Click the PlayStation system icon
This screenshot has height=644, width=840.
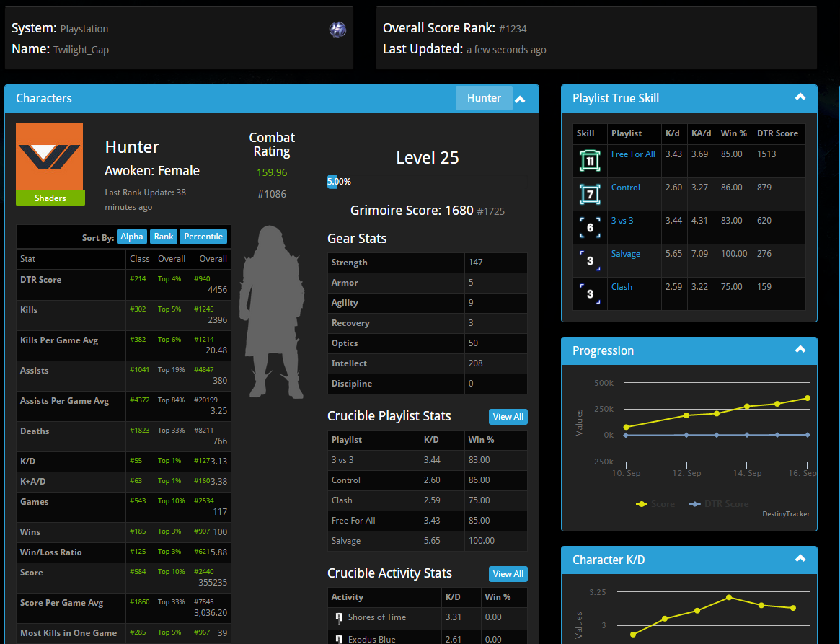coord(337,30)
